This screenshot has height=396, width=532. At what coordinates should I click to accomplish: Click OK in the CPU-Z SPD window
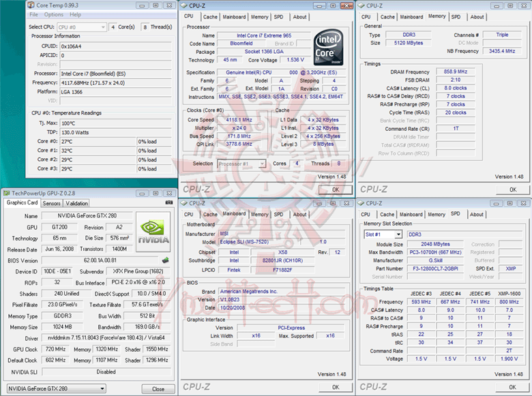[513, 387]
